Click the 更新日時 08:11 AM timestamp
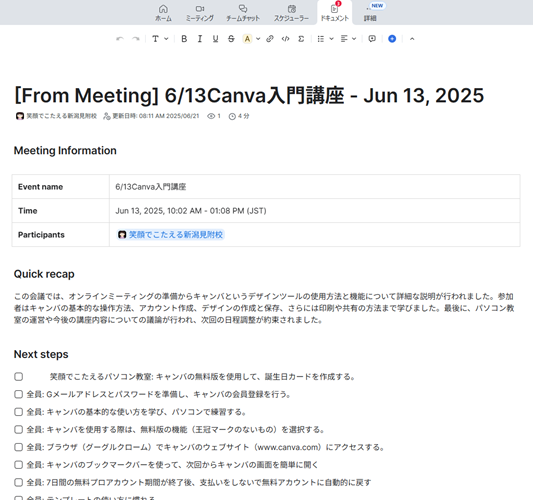Viewport: 533px width, 500px height. click(x=156, y=116)
